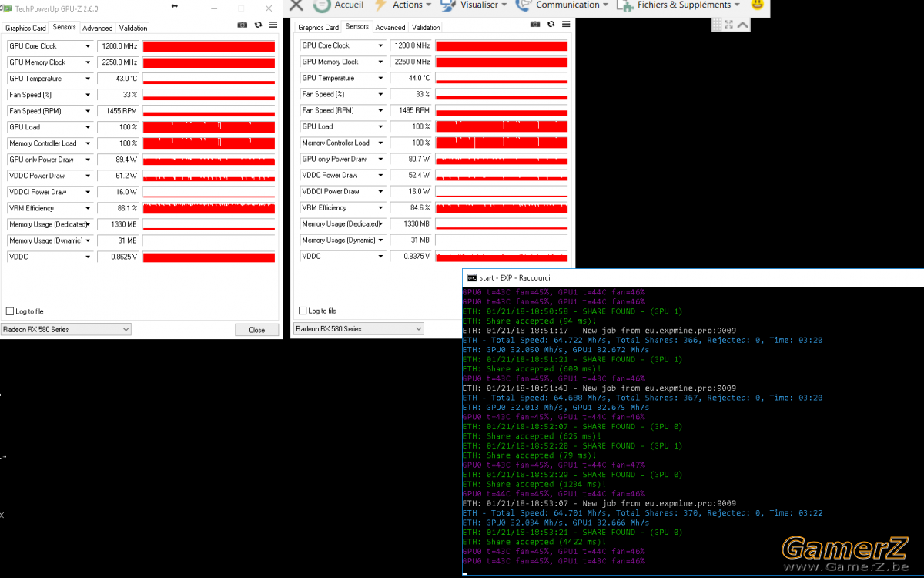Expand GPU Core Clock sensor dropdown in left window

tap(88, 46)
